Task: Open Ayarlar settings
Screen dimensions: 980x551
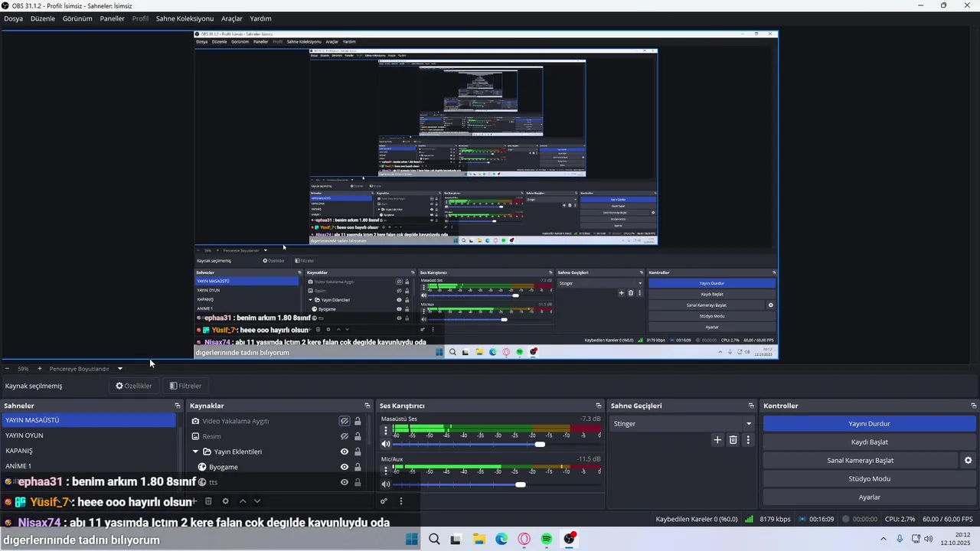Action: tap(869, 497)
